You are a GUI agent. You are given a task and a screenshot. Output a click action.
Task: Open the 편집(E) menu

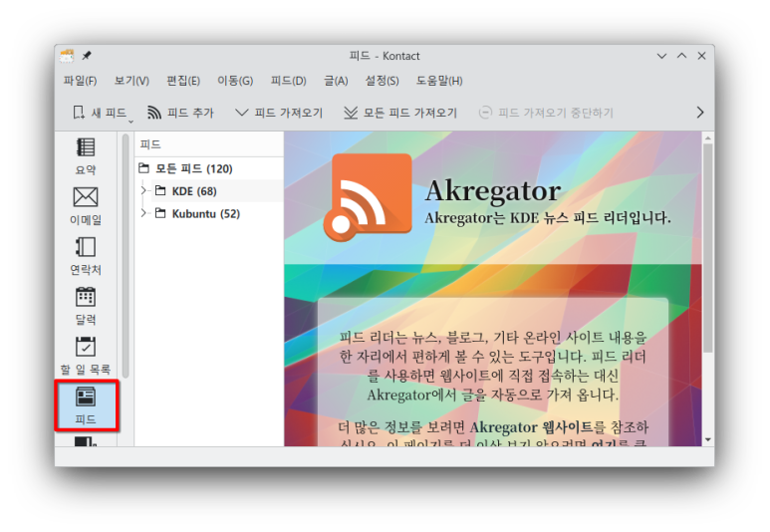click(x=183, y=81)
